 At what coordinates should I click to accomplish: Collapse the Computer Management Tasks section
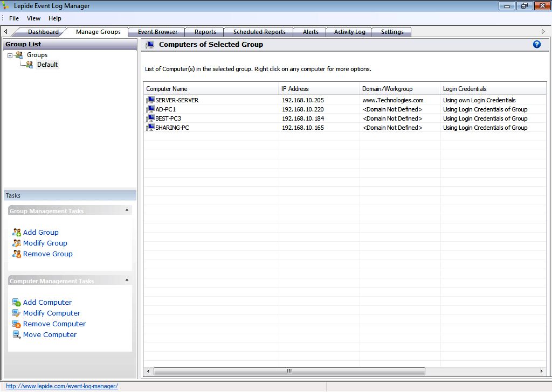click(x=127, y=280)
